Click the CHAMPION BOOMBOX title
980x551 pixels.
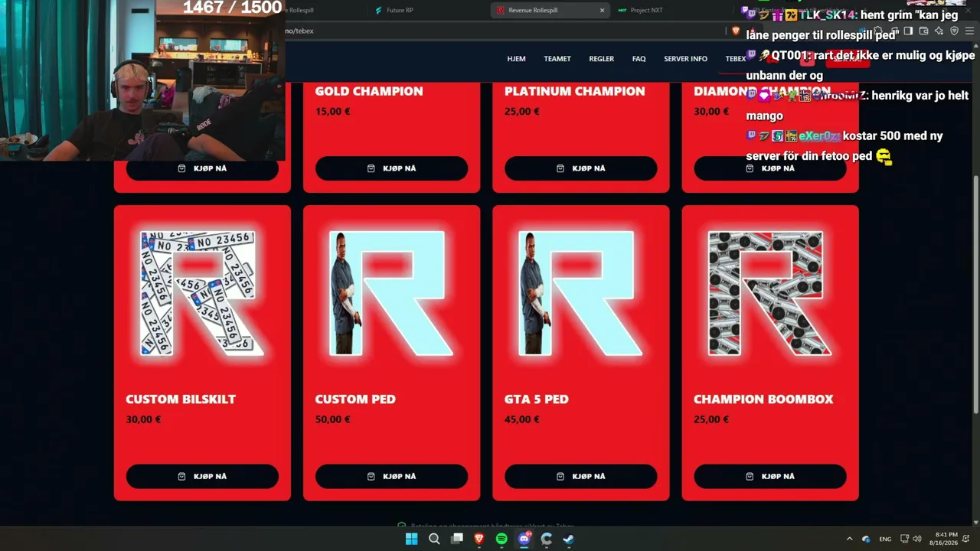coord(763,399)
